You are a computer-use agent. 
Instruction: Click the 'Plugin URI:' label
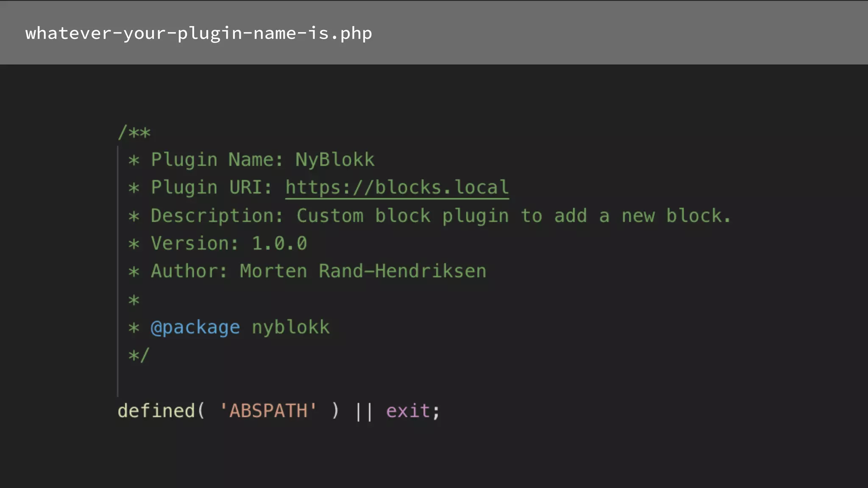(212, 188)
